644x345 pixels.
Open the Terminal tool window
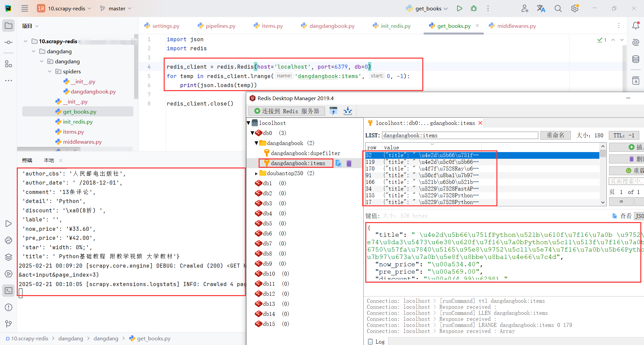pyautogui.click(x=9, y=290)
